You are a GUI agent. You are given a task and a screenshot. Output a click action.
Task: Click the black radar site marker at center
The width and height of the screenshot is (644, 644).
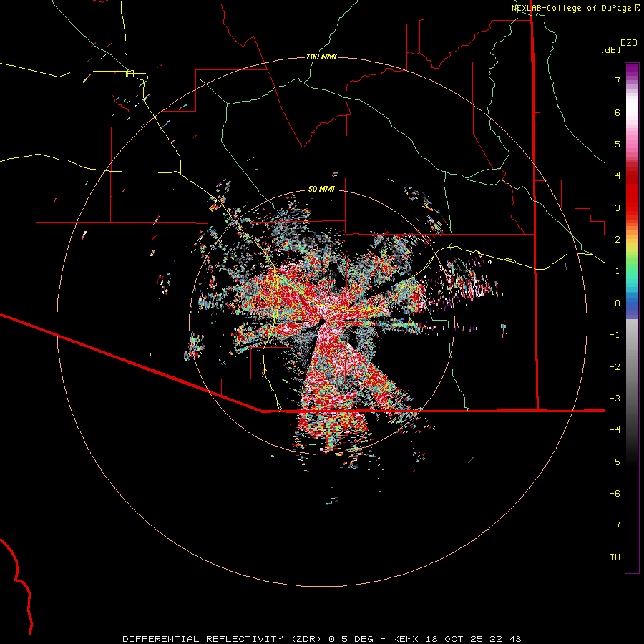click(322, 321)
